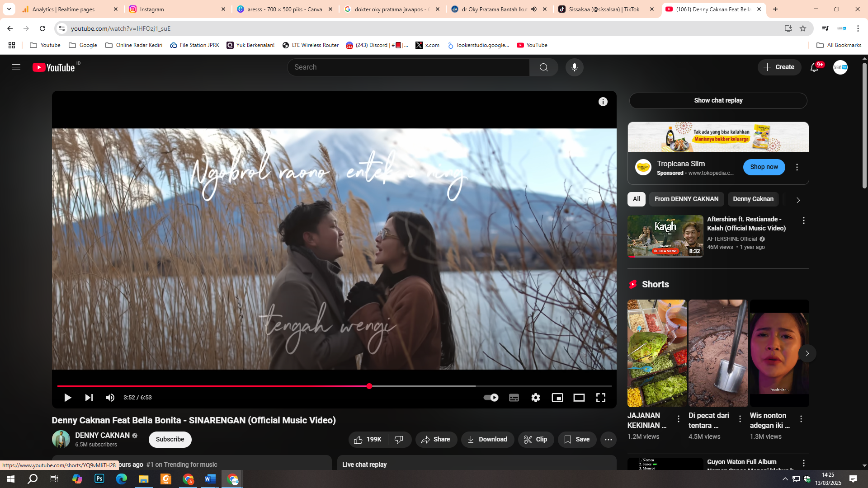Save video to playlist
Screen dimensions: 868x488
tap(577, 440)
